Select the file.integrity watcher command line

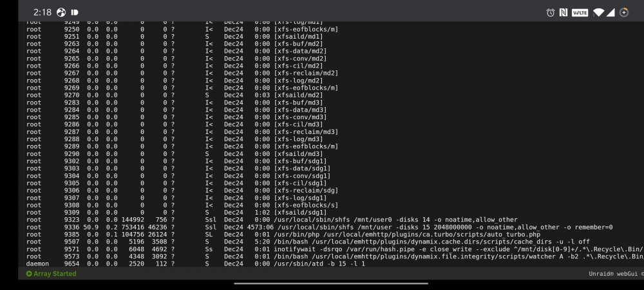(459, 256)
